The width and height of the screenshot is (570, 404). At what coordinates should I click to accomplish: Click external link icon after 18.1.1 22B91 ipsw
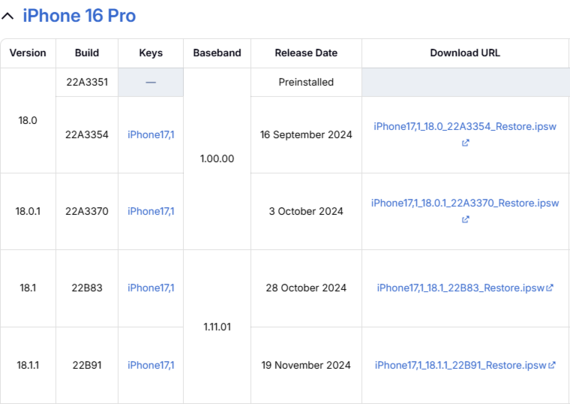552,365
